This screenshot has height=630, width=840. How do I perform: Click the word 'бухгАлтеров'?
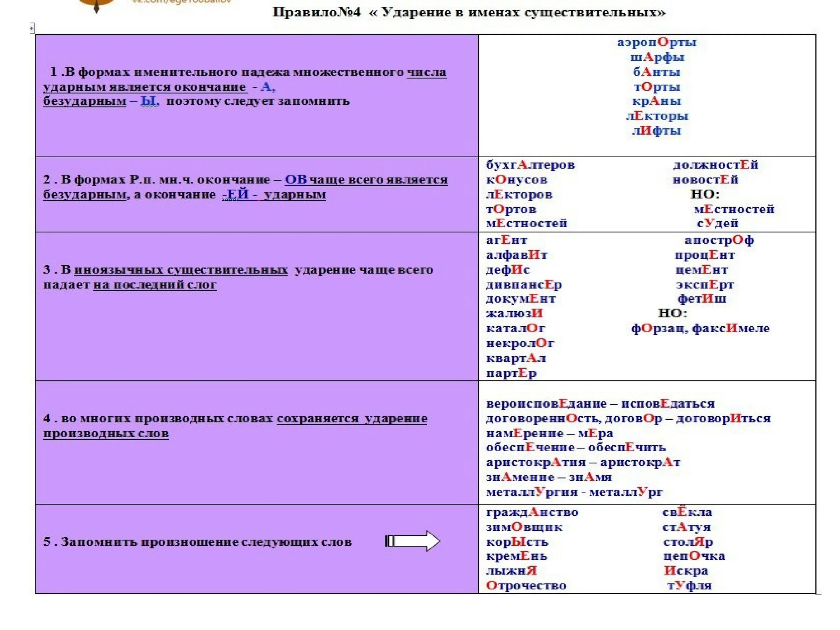[530, 165]
